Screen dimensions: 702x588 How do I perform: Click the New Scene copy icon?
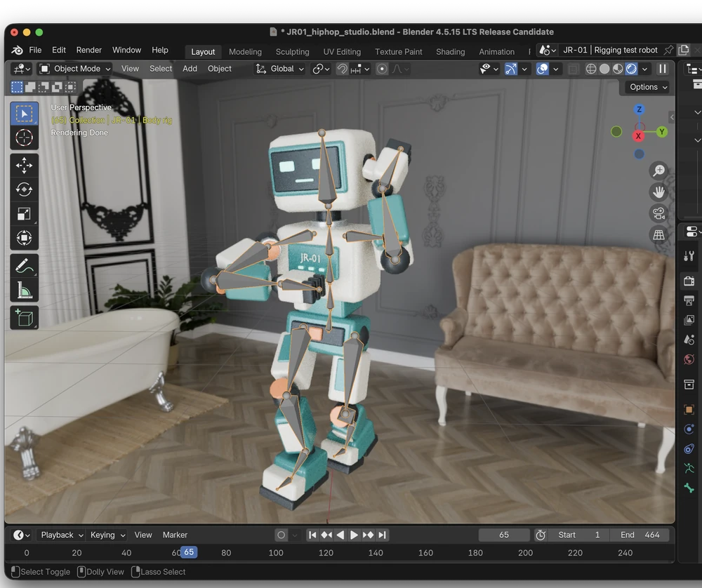(x=684, y=50)
